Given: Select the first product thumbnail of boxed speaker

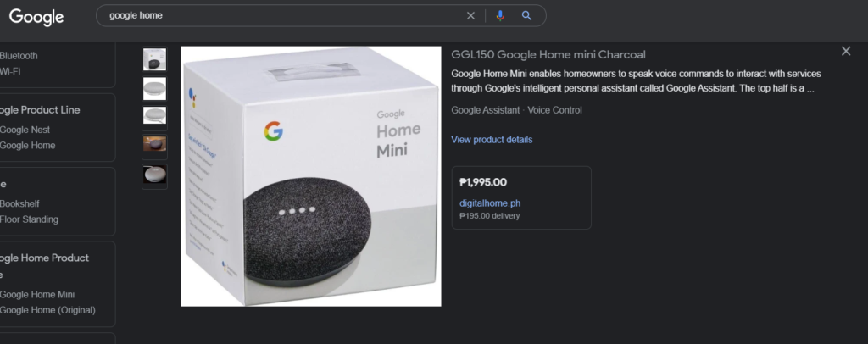Looking at the screenshot, I should pos(154,59).
